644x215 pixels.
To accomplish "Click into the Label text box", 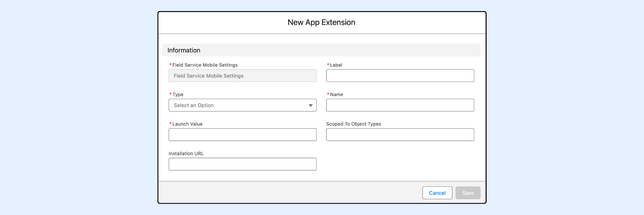I will pyautogui.click(x=400, y=76).
